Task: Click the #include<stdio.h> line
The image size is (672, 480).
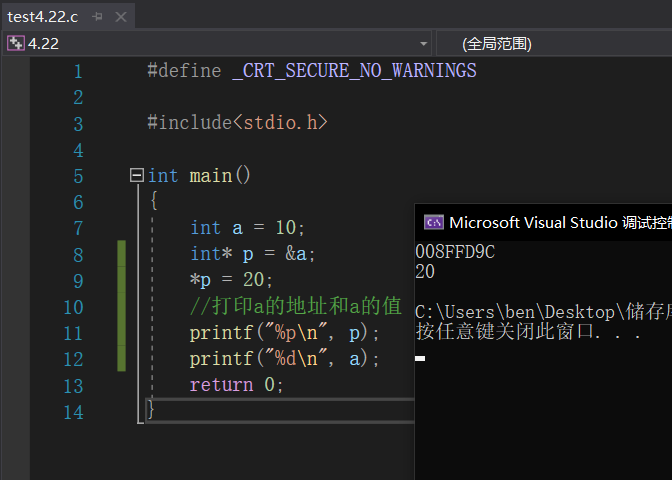Action: click(x=237, y=123)
